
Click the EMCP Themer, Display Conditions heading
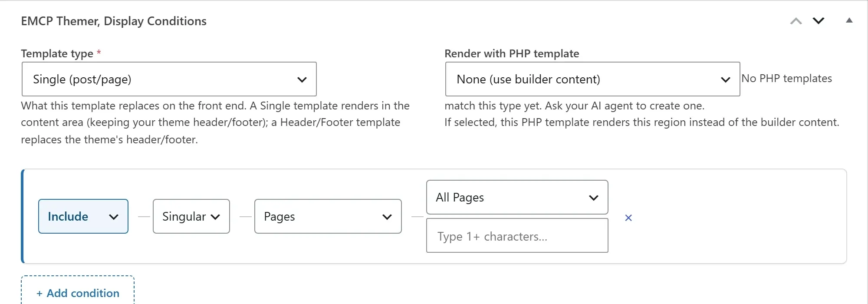pyautogui.click(x=114, y=21)
